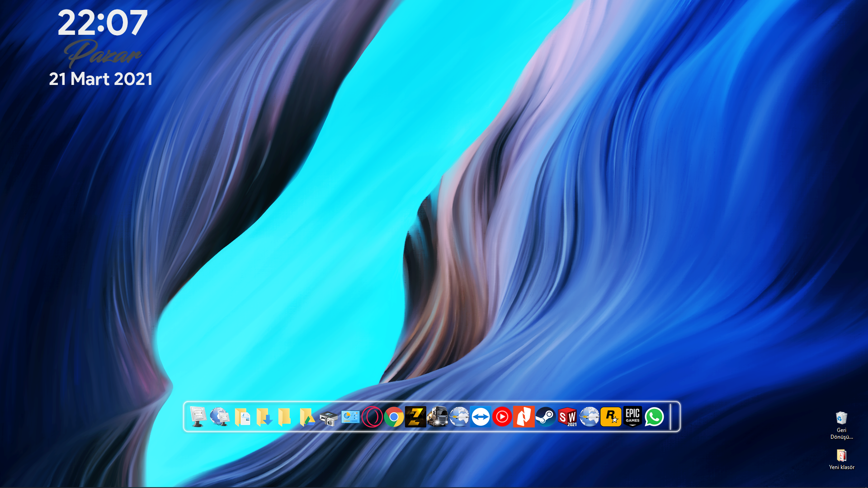The image size is (868, 488).
Task: Open WhatsApp from the dock
Action: coord(654,417)
